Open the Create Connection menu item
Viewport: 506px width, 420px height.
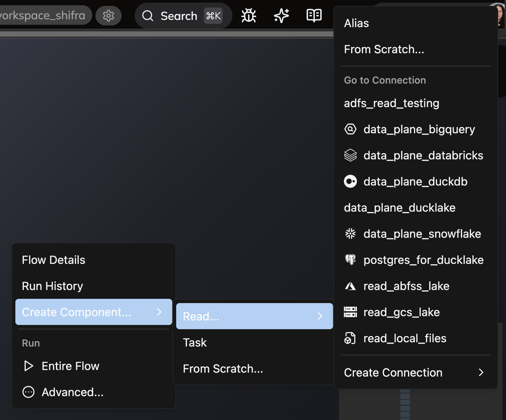tap(415, 372)
